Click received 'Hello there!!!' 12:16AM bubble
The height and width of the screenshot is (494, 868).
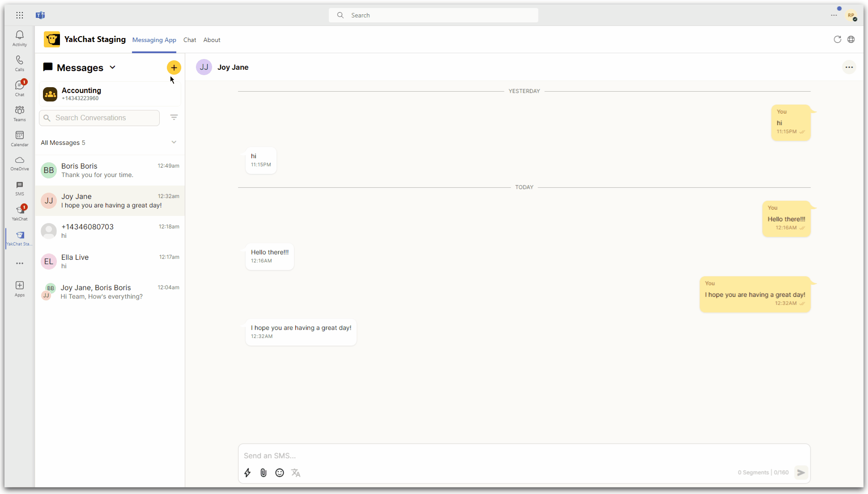coord(270,257)
